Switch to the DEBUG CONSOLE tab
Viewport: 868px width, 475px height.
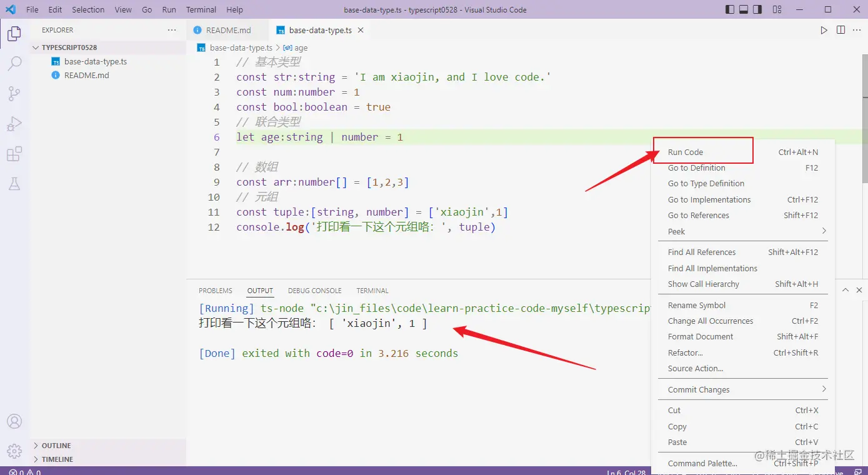click(315, 291)
